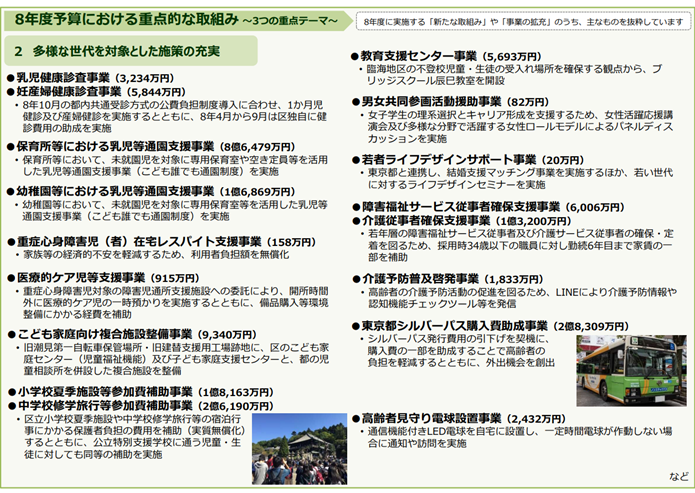The image size is (695, 493).
Task: Select the 医療的ケア児等支援事業 heading
Action: (x=105, y=279)
